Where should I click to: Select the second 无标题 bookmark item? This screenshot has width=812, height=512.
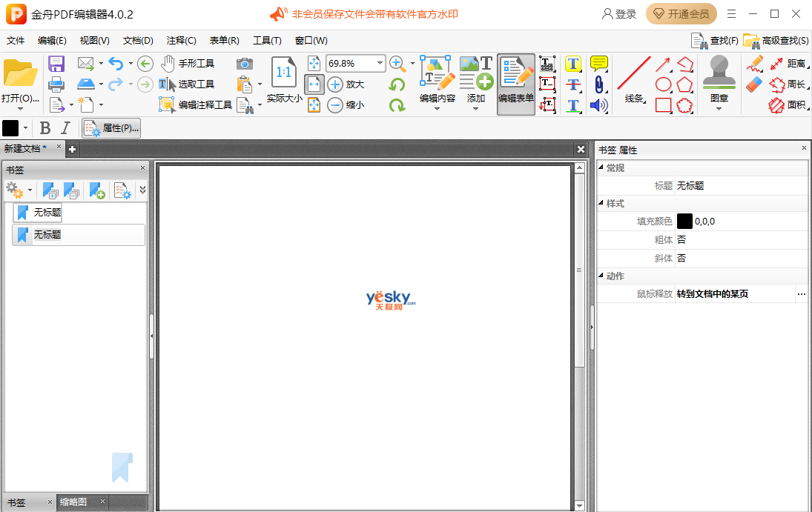[78, 235]
